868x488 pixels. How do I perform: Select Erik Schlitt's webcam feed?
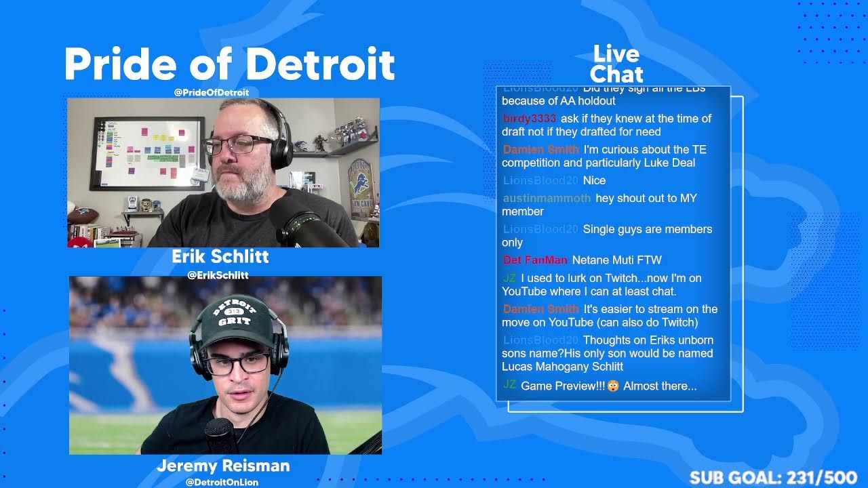pyautogui.click(x=223, y=173)
